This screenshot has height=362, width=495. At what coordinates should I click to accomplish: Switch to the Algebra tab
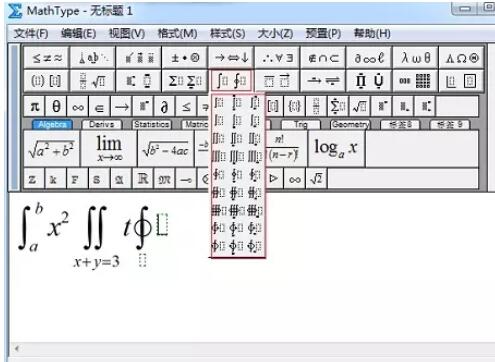(x=52, y=125)
